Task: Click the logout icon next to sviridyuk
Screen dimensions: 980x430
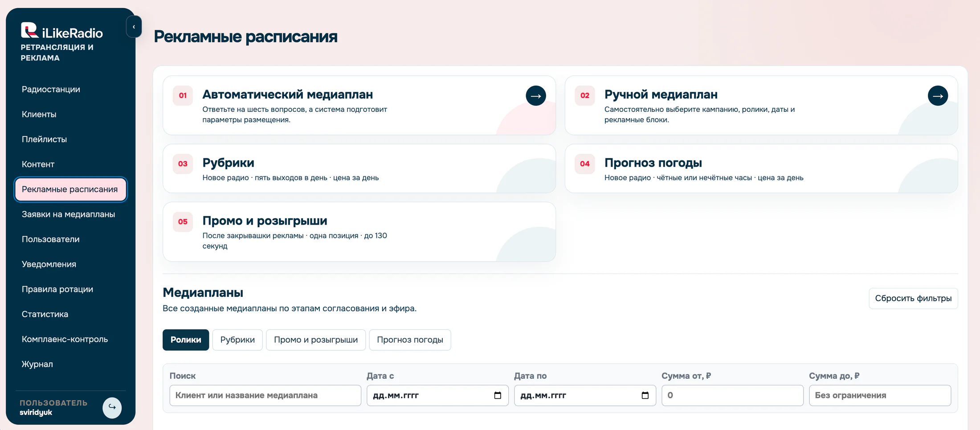Action: pos(112,407)
